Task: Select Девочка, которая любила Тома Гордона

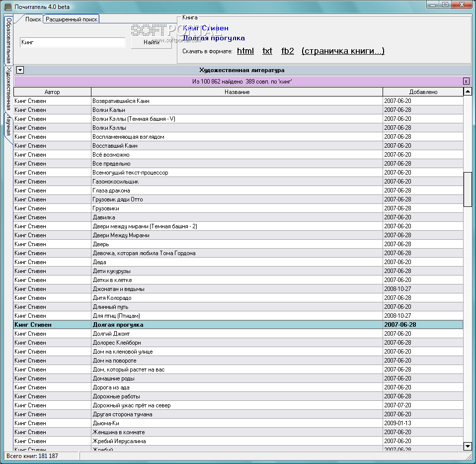Action: tap(238, 253)
